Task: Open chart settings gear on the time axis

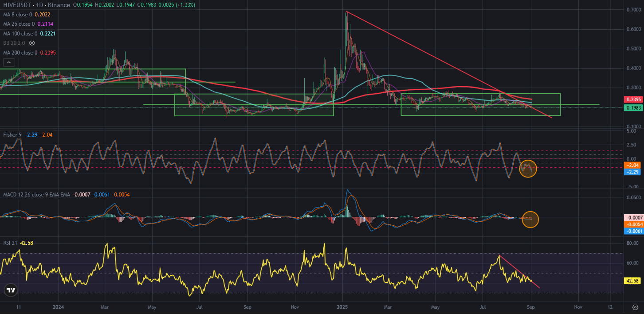Action: point(636,307)
